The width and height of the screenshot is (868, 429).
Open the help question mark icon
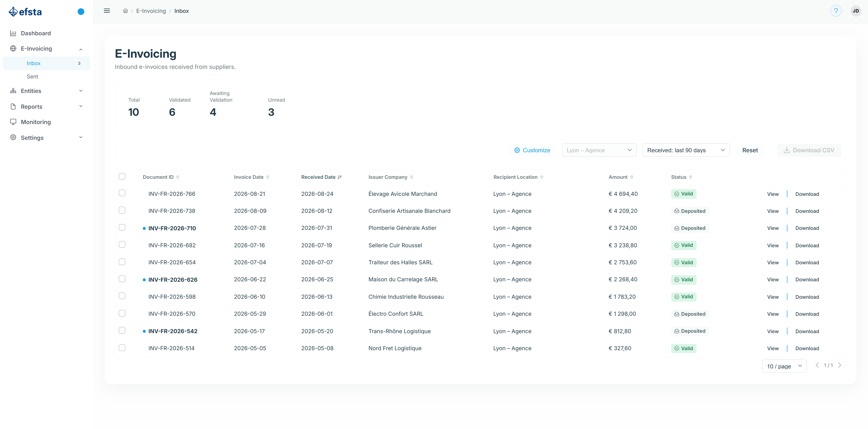[836, 11]
